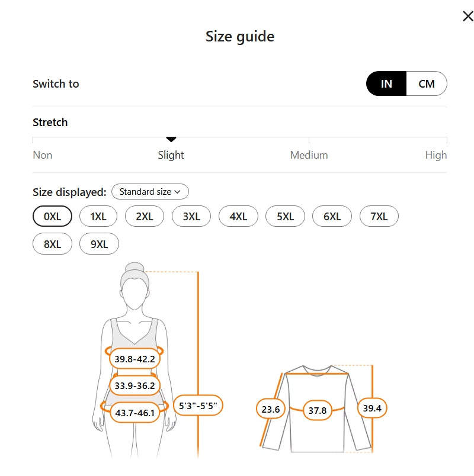Click the hip measurement 43.7-46.1 label
The image size is (474, 476).
pyautogui.click(x=135, y=413)
